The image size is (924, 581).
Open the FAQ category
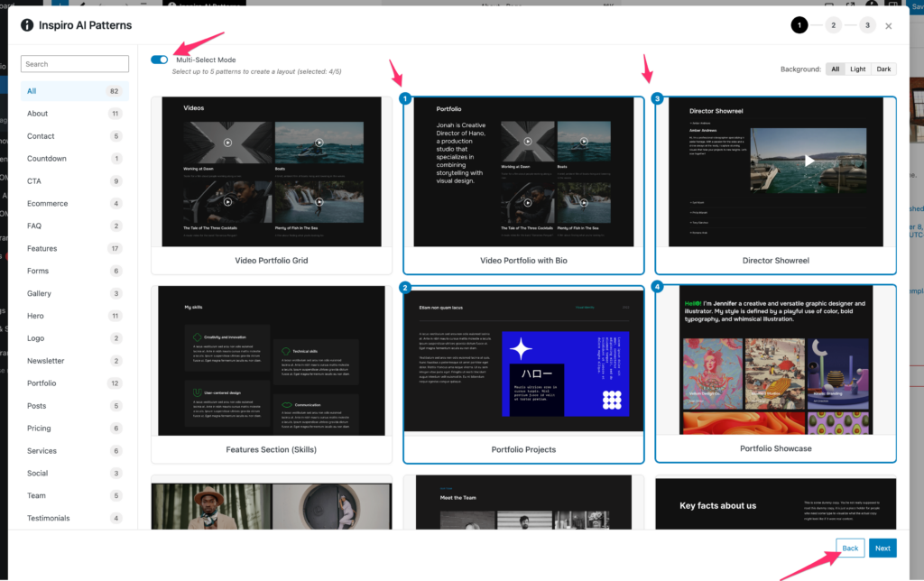click(x=75, y=226)
